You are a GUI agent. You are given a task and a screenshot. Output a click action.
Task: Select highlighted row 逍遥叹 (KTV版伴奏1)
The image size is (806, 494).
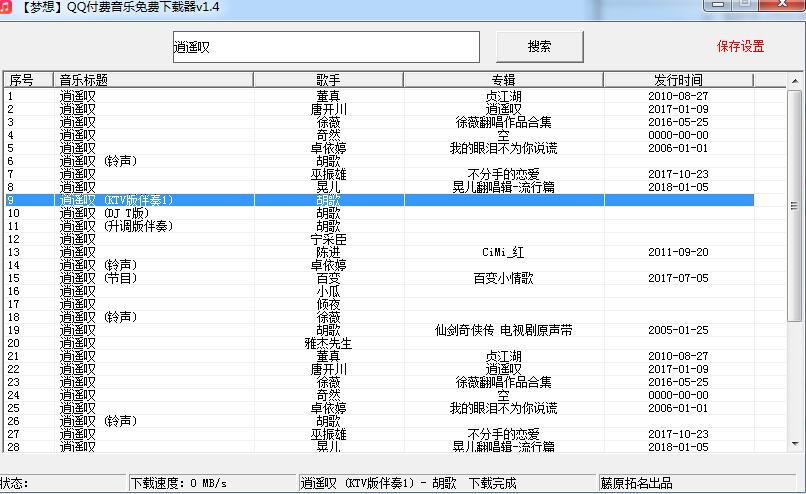coord(379,200)
